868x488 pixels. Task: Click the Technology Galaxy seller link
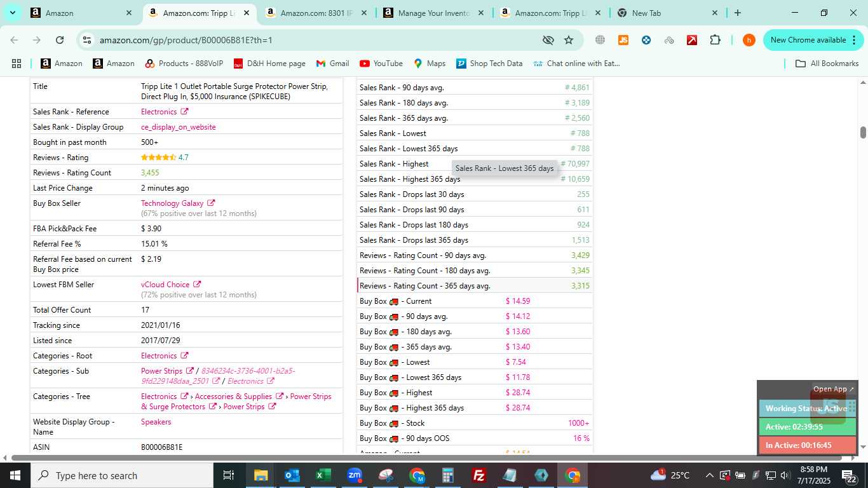coord(172,203)
